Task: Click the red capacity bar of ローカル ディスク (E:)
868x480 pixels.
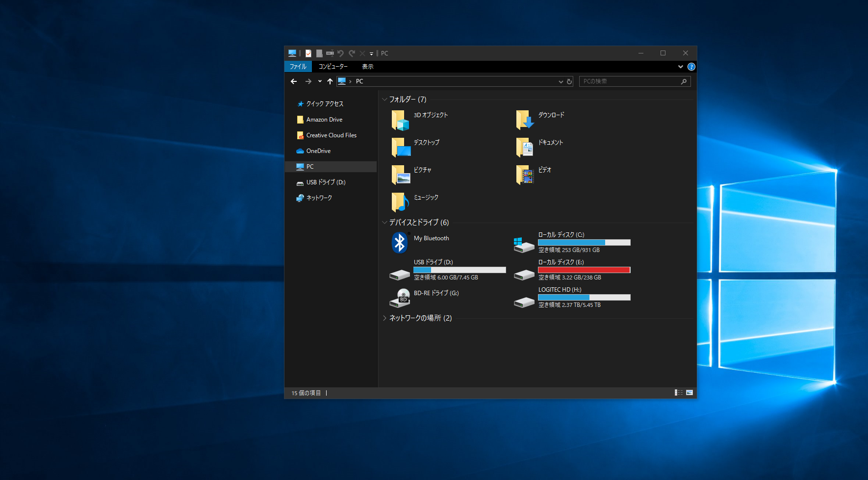Action: point(585,270)
